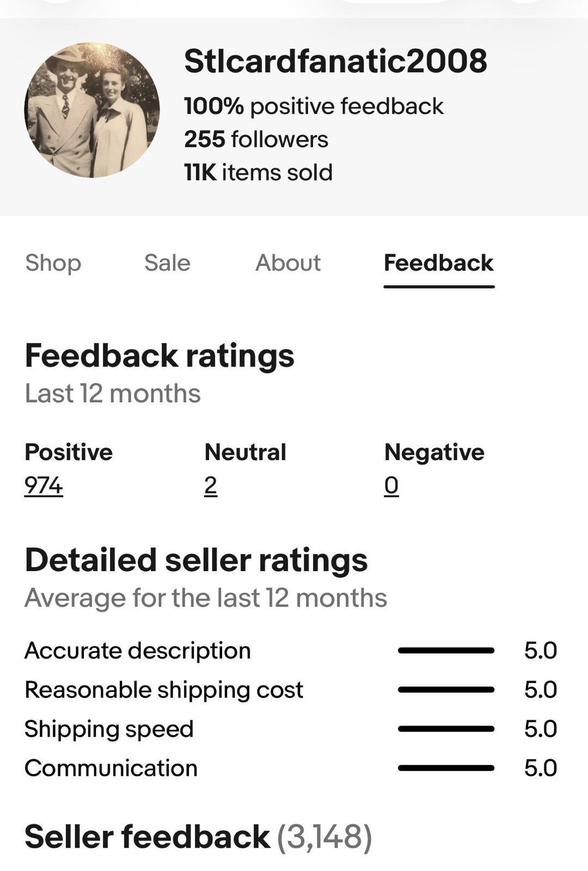Viewport: 588px width, 871px height.
Task: View the 974 positive feedback ratings
Action: point(44,485)
